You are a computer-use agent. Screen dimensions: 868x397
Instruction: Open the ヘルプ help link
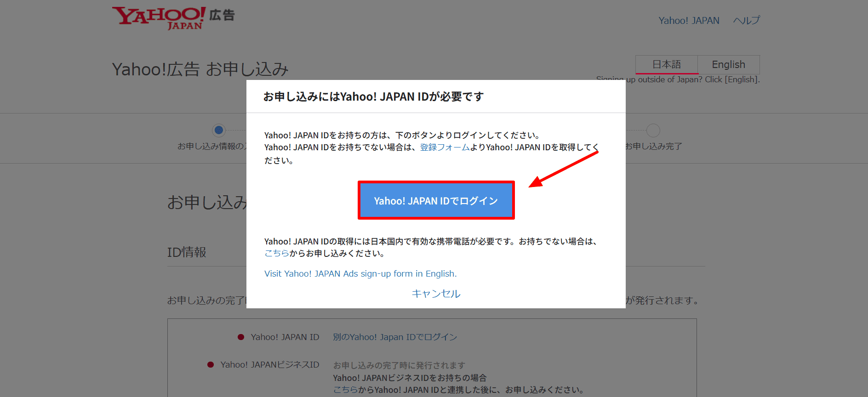[747, 21]
